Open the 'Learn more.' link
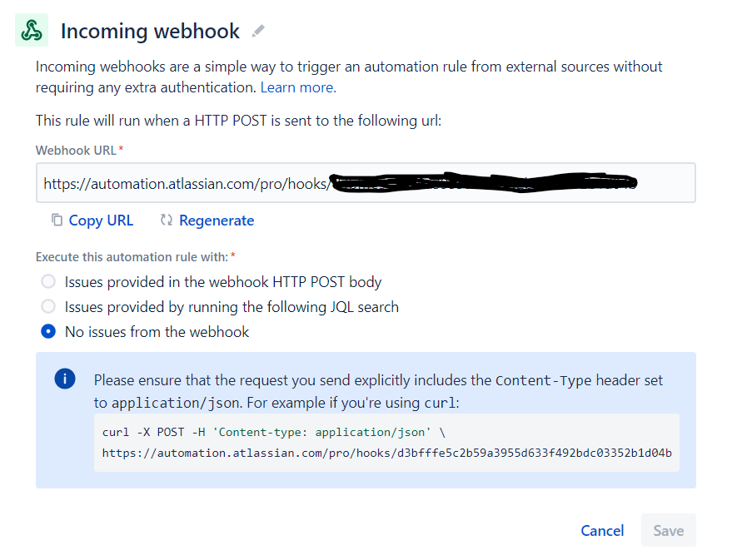747x560 pixels. tap(298, 87)
